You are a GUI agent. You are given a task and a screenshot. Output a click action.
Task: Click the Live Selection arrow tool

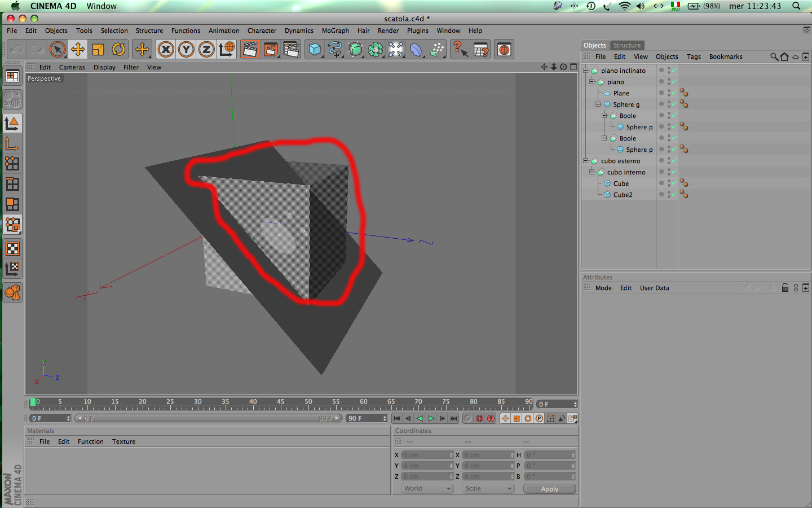pos(58,50)
